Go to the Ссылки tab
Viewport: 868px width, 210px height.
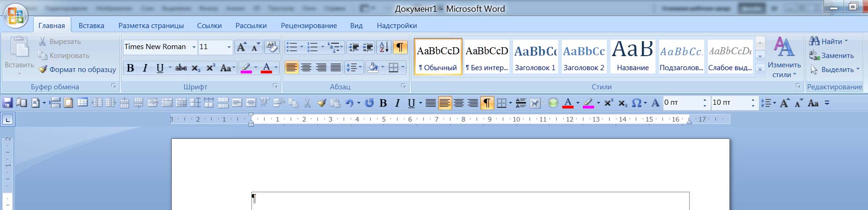[209, 26]
